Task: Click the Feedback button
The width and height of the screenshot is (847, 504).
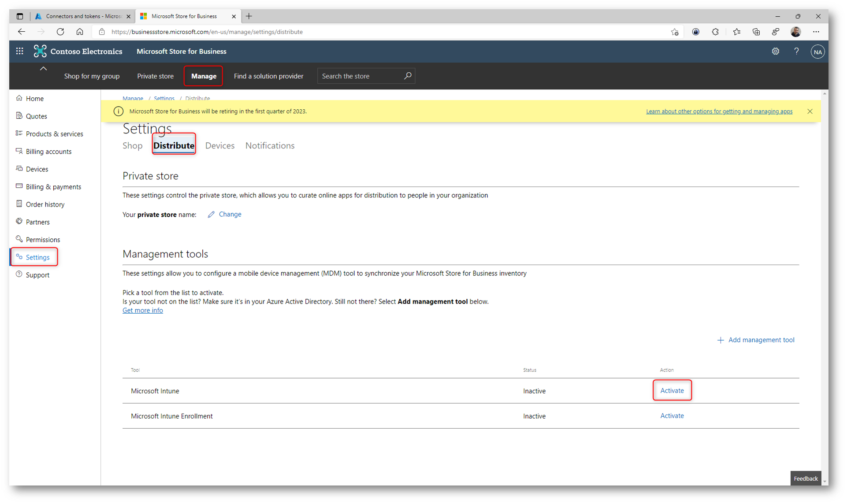Action: tap(805, 478)
